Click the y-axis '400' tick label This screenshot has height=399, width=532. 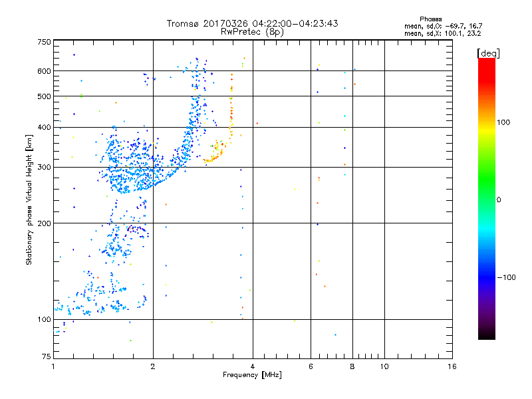(x=44, y=127)
